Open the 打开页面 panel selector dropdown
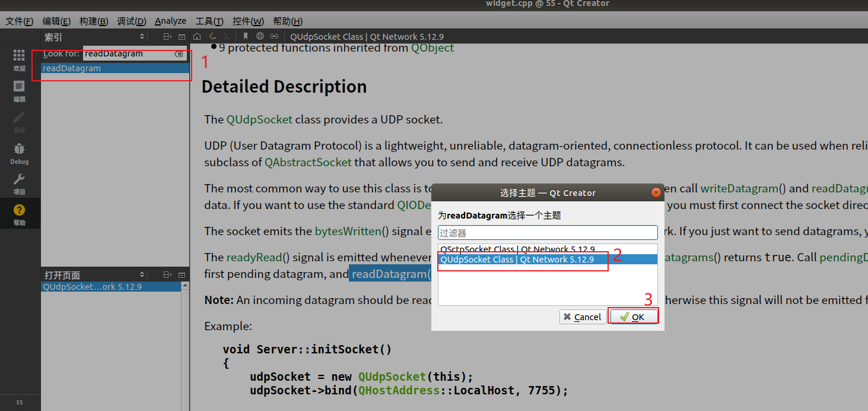This screenshot has width=868, height=411. pos(142,275)
